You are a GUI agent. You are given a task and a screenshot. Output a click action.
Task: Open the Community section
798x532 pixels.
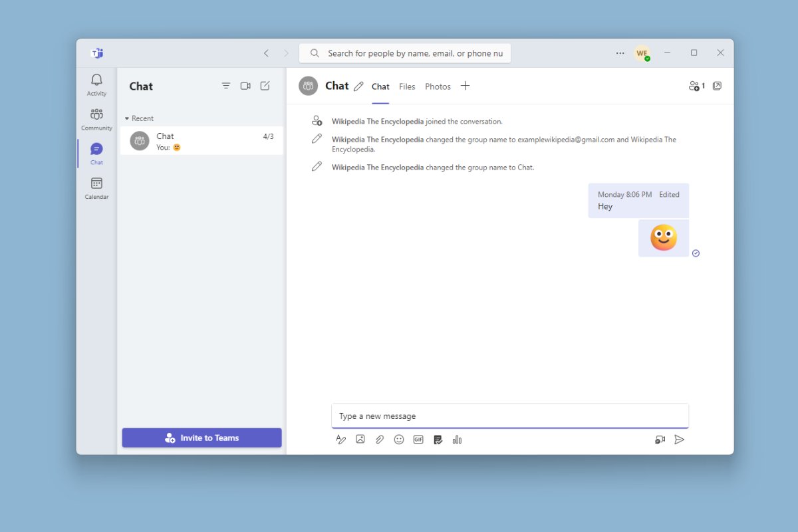(x=96, y=119)
